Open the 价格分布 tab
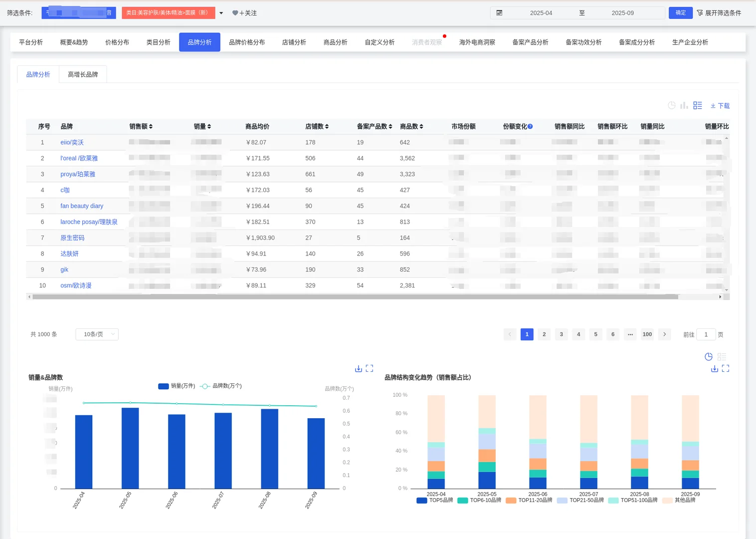 pos(117,42)
